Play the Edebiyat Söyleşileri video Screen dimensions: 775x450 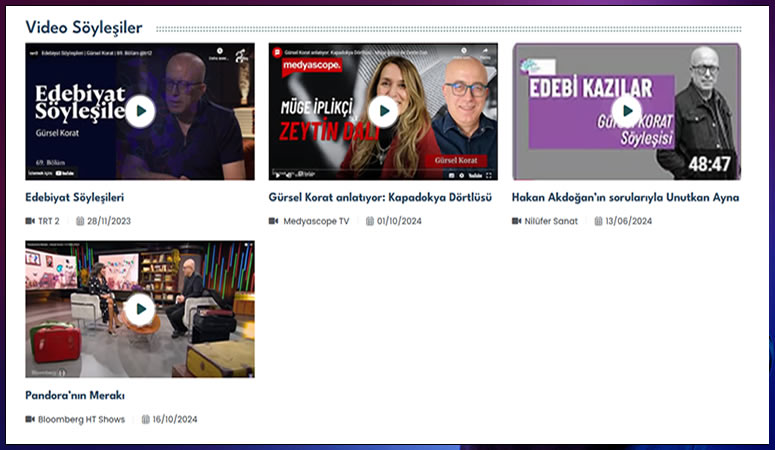[140, 111]
